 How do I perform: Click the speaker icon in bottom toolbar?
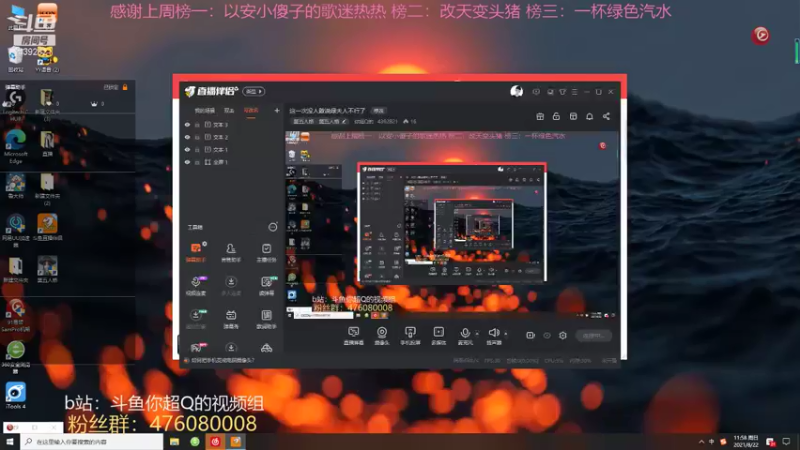[493, 334]
